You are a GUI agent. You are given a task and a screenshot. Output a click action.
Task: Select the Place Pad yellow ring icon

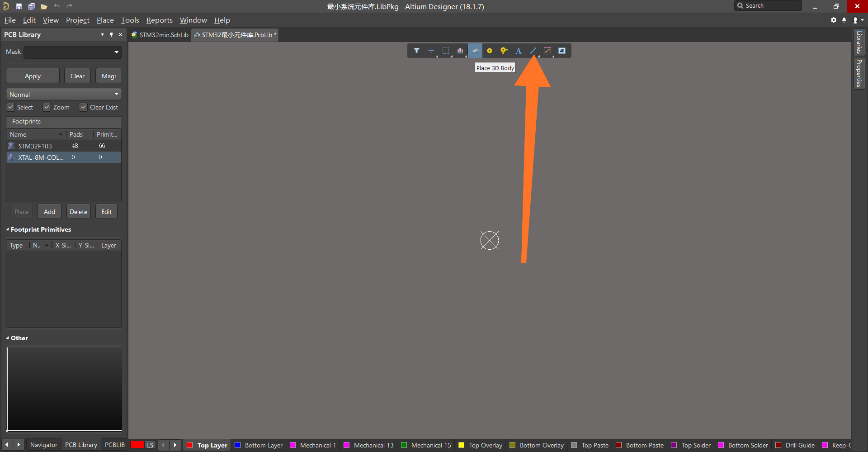click(489, 51)
